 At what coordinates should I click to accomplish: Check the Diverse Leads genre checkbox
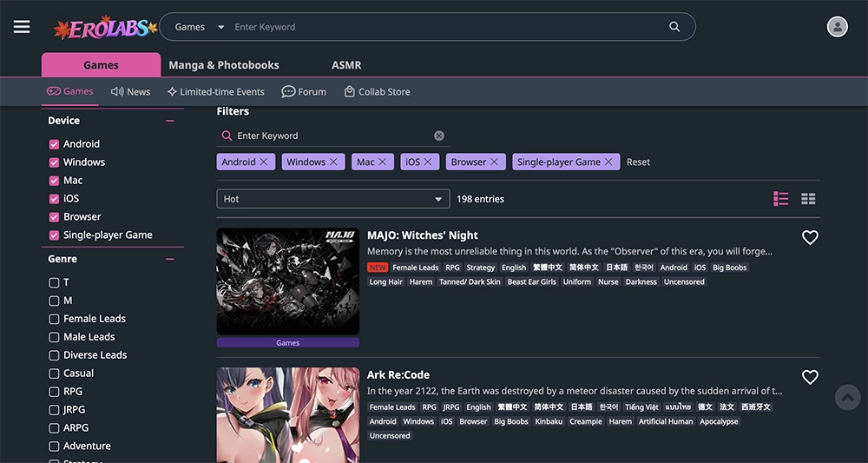54,355
